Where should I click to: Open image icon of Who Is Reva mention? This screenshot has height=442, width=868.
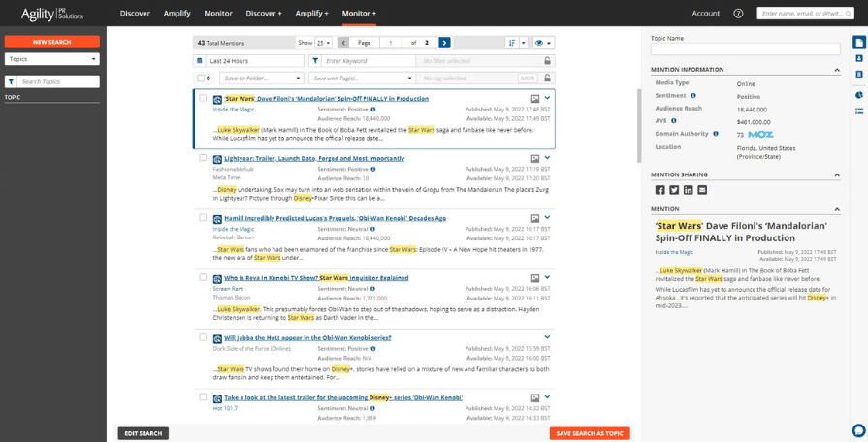tap(534, 277)
